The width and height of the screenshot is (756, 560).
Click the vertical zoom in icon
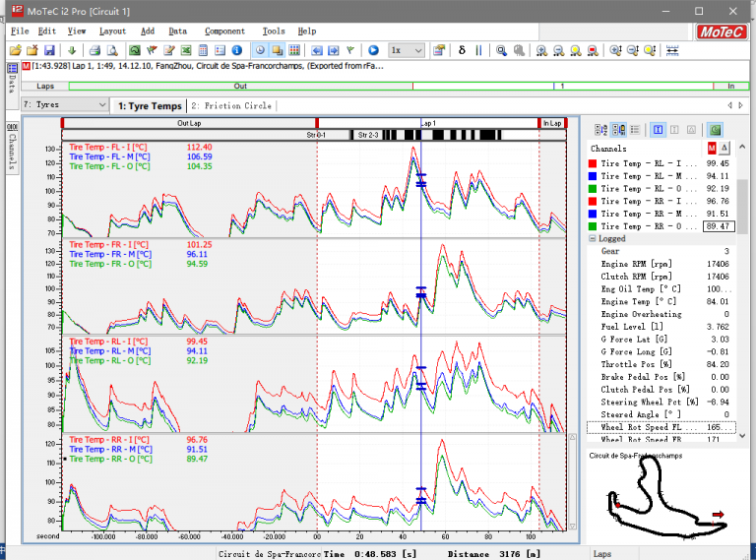[x=615, y=50]
